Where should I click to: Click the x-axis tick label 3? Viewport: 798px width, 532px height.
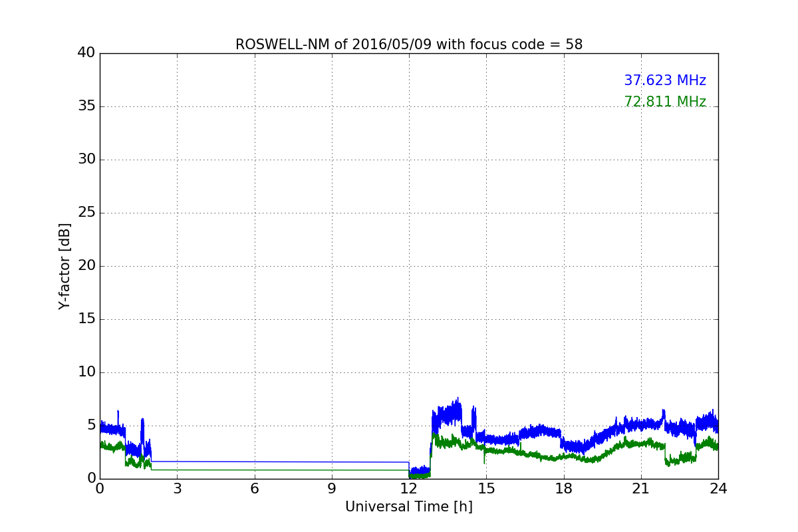177,489
